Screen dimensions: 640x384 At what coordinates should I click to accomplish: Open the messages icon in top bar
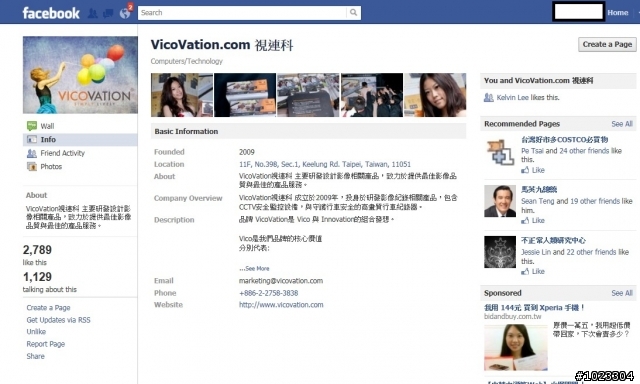(x=108, y=13)
